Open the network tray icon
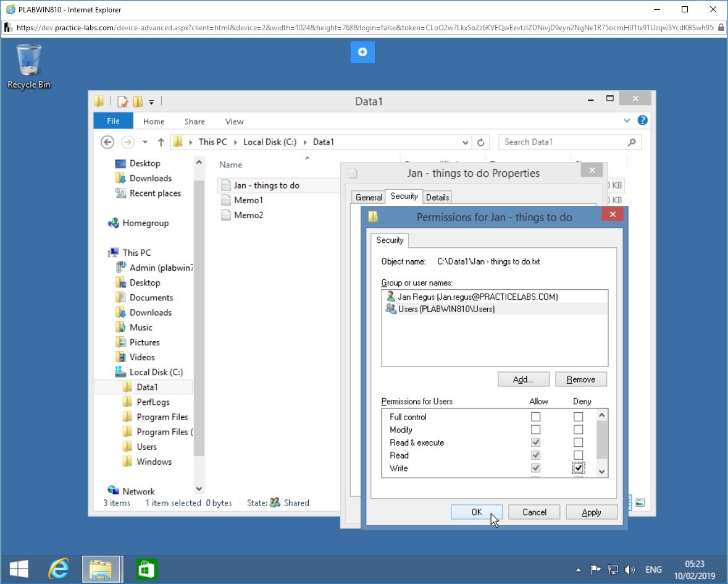The width and height of the screenshot is (728, 584). coord(613,570)
